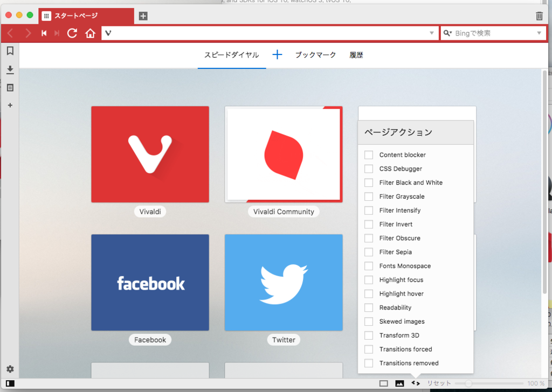Switch to the 履歴 tab

[356, 55]
